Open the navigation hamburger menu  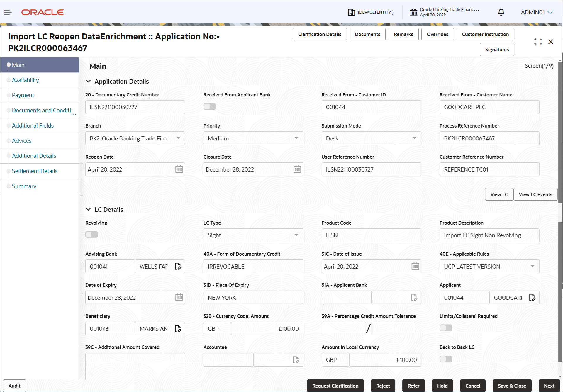pos(8,12)
